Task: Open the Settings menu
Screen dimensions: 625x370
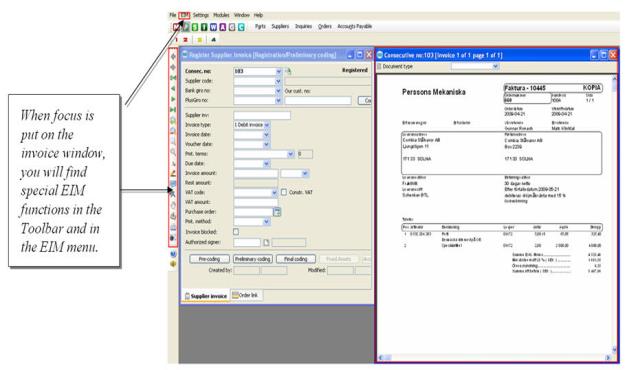Action: (x=201, y=15)
